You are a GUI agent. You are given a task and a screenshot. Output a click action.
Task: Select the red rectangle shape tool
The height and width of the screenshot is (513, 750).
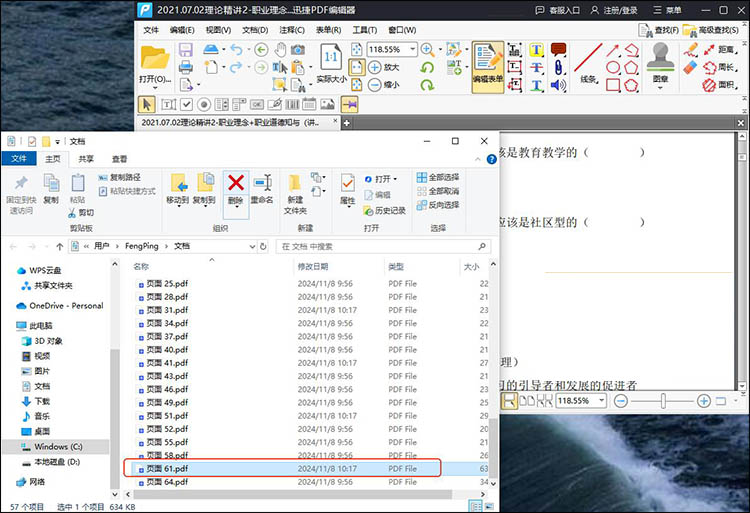tap(613, 85)
